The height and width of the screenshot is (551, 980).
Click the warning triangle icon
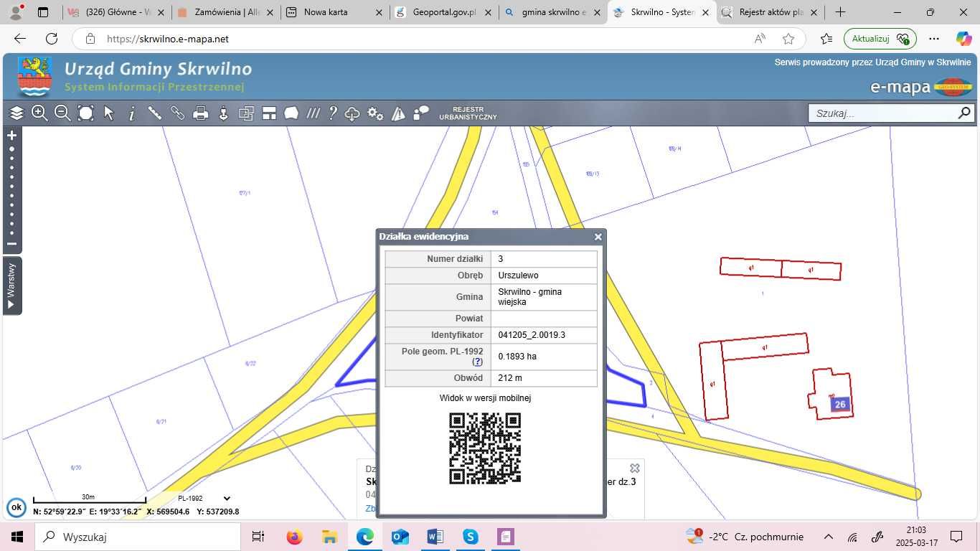pyautogui.click(x=398, y=113)
